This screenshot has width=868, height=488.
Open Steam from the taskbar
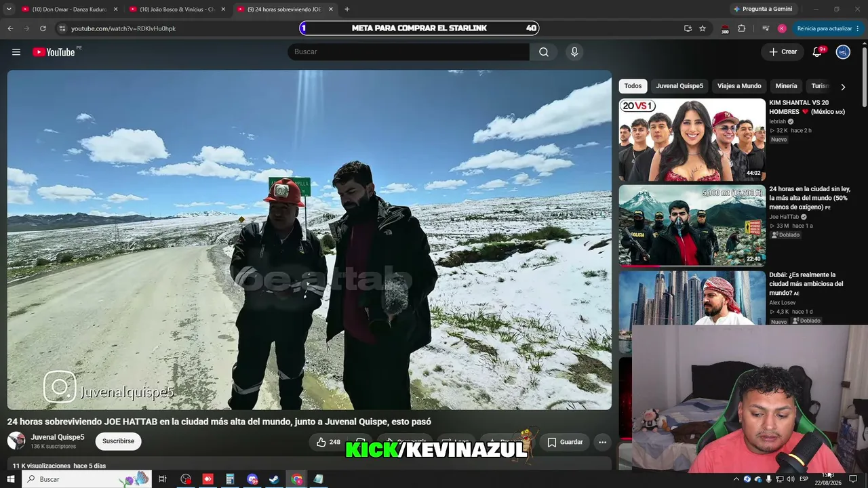click(x=275, y=479)
